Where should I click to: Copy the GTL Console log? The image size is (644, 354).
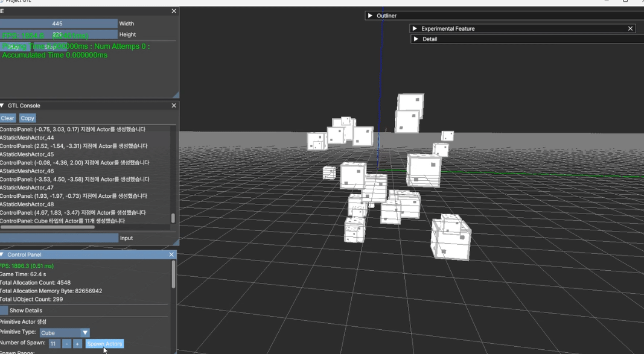pos(28,118)
